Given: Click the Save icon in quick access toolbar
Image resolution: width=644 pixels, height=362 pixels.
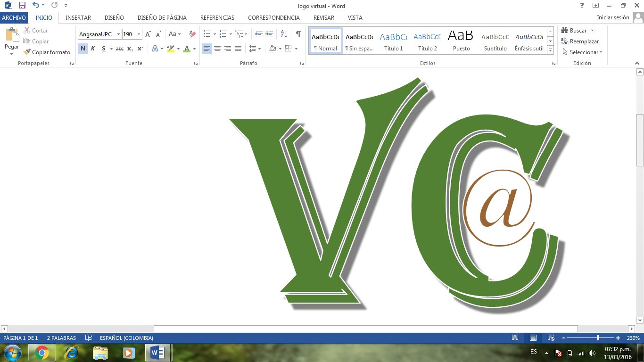Looking at the screenshot, I should (22, 6).
